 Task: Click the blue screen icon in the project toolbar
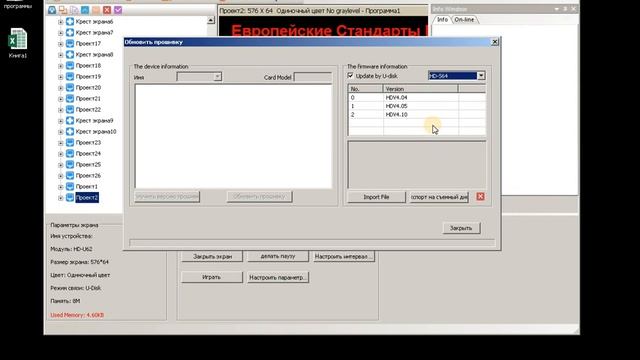tap(52, 10)
